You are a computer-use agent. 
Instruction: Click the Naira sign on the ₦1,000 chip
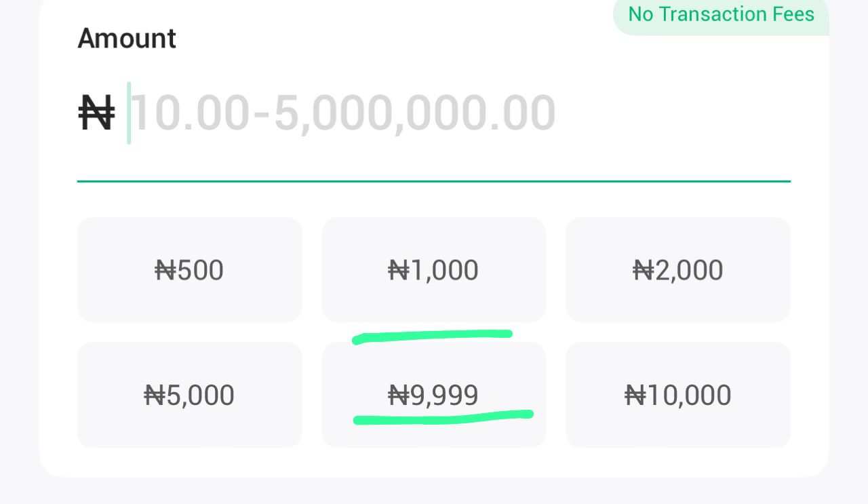click(x=398, y=271)
